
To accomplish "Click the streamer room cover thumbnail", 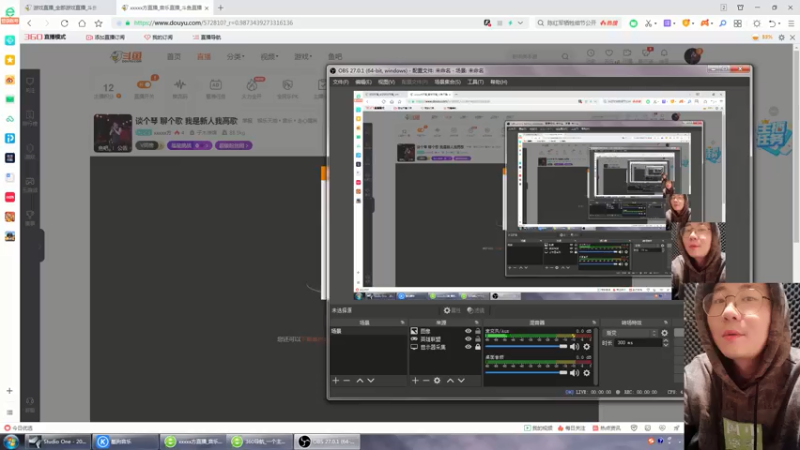I will 113,133.
